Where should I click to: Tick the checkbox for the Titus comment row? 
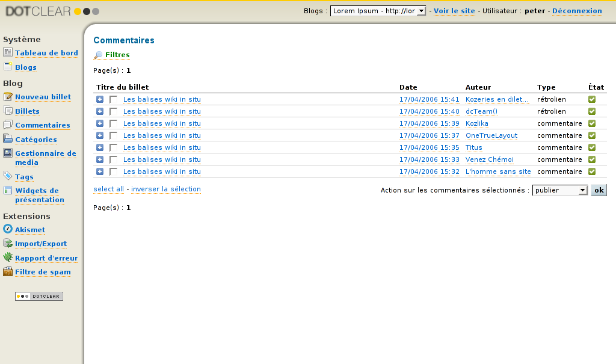click(113, 147)
